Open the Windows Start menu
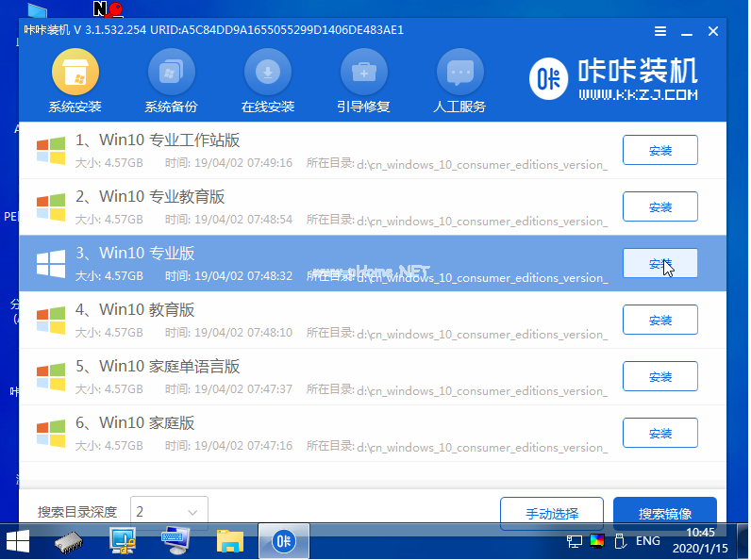This screenshot has width=751, height=560. [x=18, y=540]
